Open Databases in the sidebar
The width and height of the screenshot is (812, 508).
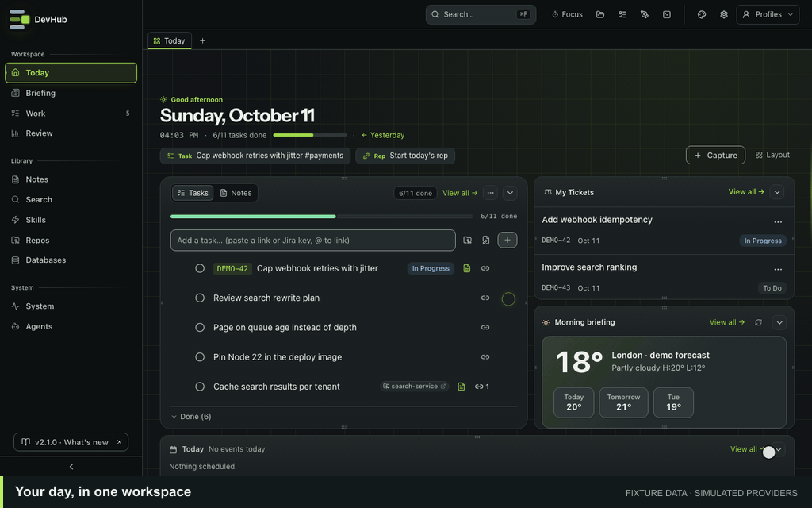pos(71,260)
